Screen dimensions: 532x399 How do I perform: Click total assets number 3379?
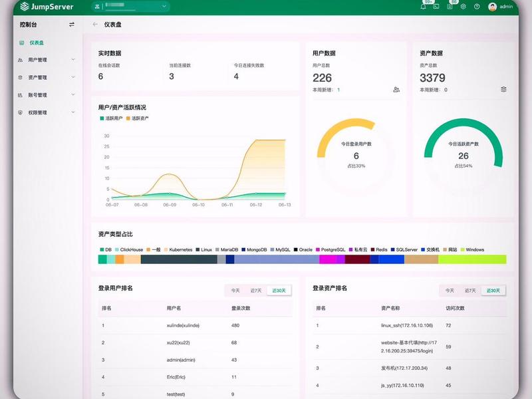point(432,78)
